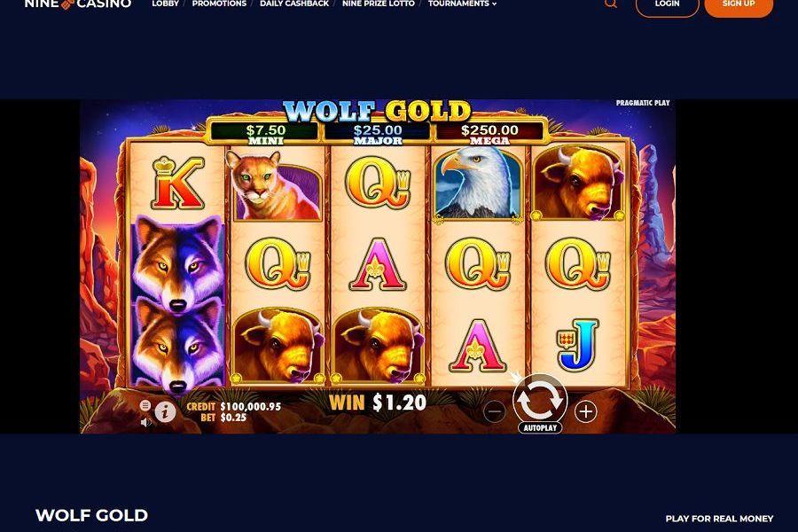798x532 pixels.
Task: Click the cougar symbol on second reel
Action: click(x=276, y=184)
